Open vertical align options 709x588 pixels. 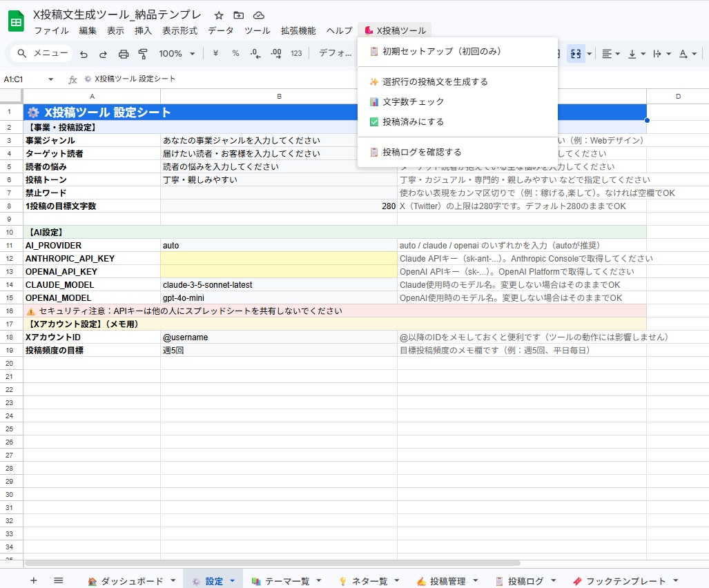pyautogui.click(x=637, y=54)
